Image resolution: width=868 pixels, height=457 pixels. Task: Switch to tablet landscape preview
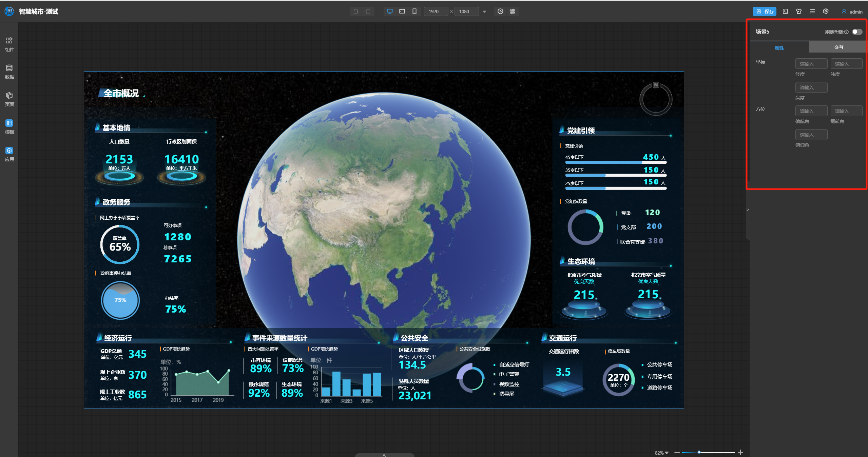coord(402,12)
